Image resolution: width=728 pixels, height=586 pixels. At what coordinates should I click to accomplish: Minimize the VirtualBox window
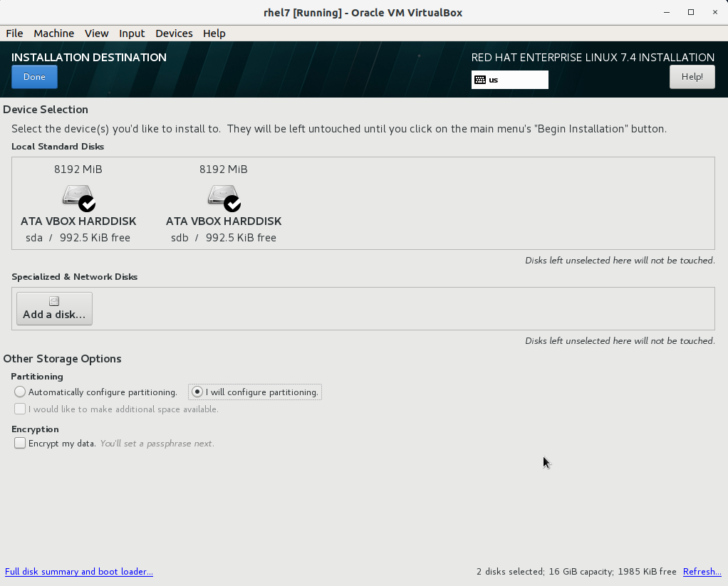(667, 13)
